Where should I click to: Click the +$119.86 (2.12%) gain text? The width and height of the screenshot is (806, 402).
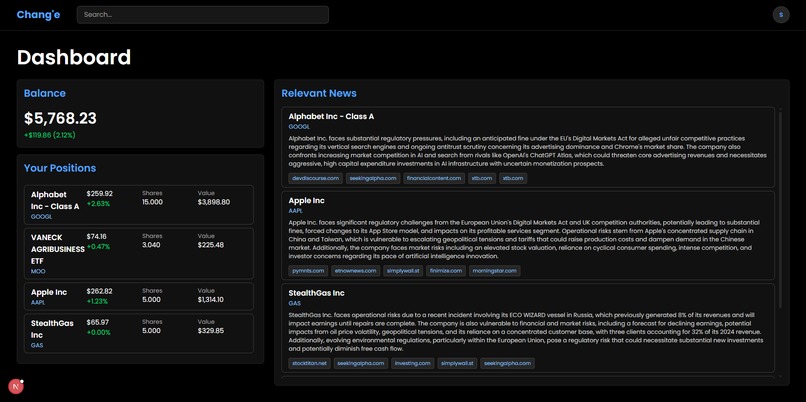click(50, 135)
